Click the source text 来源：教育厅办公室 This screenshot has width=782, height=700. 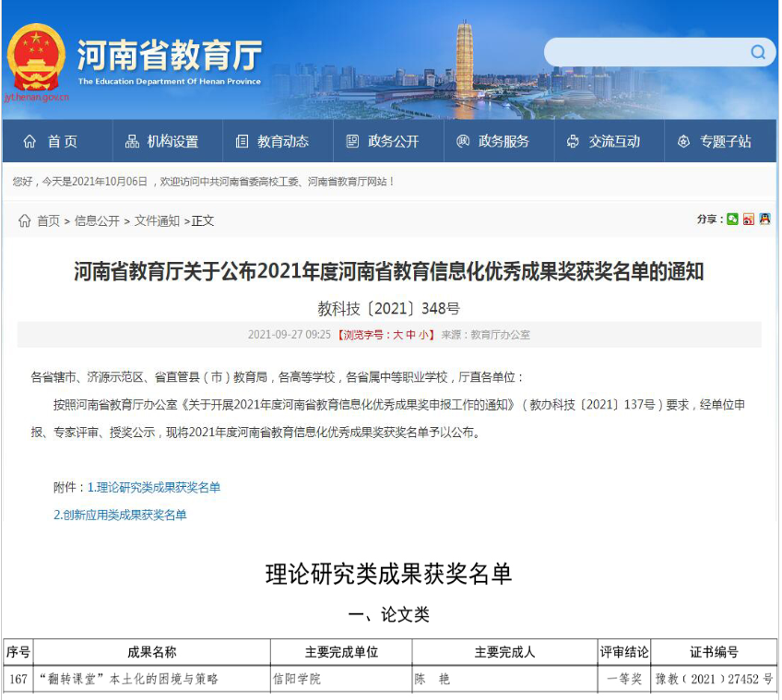485,335
